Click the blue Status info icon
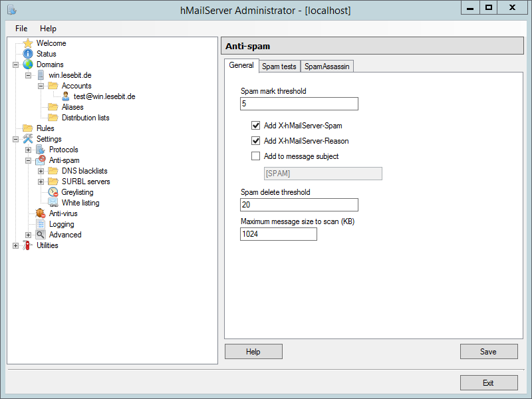532x399 pixels. (28, 54)
